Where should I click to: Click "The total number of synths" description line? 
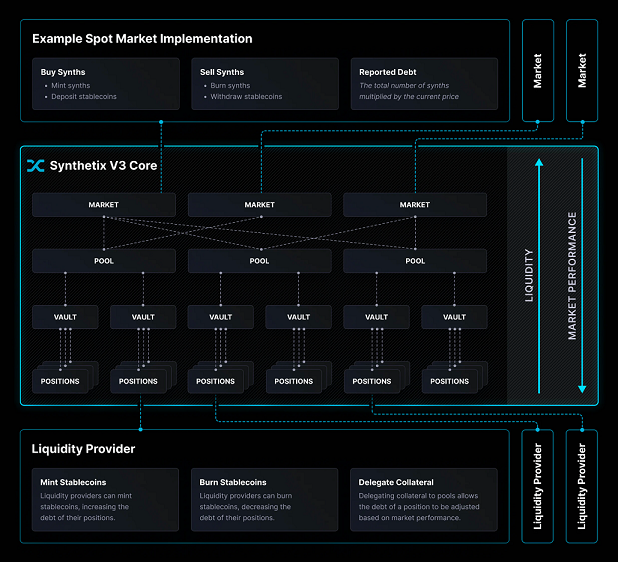click(x=404, y=86)
